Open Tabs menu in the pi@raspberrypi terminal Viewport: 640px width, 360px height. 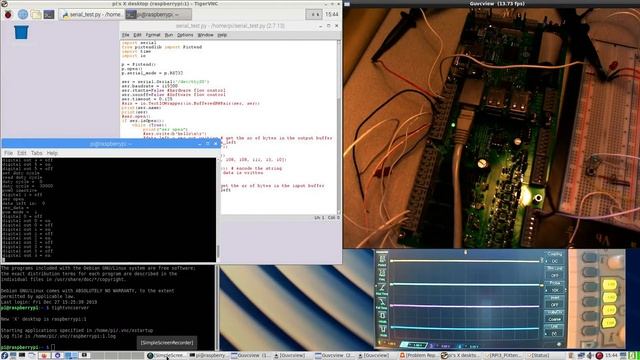[36, 153]
